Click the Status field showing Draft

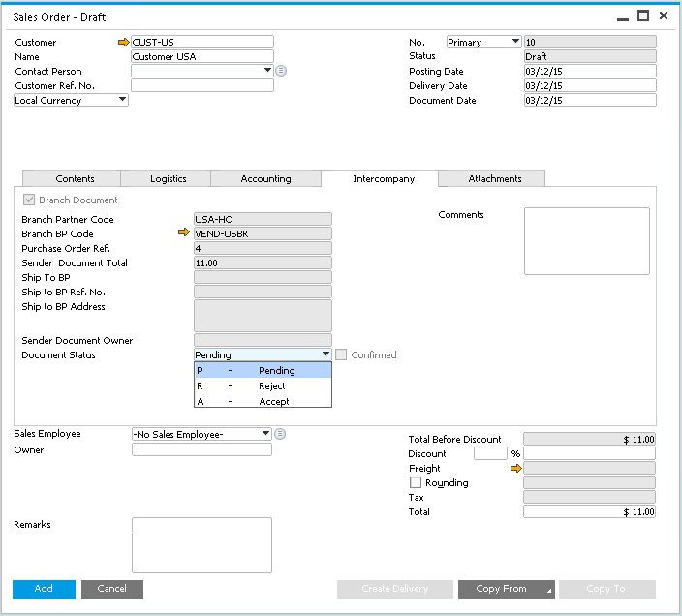590,56
